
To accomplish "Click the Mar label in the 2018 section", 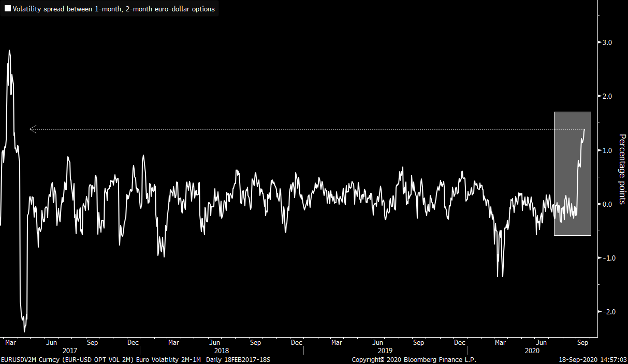I will click(x=173, y=342).
